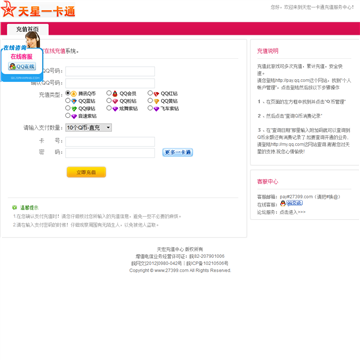Click the QQ红钻 red diamond icon
Viewport: 360px width, 360px height.
[x=156, y=94]
